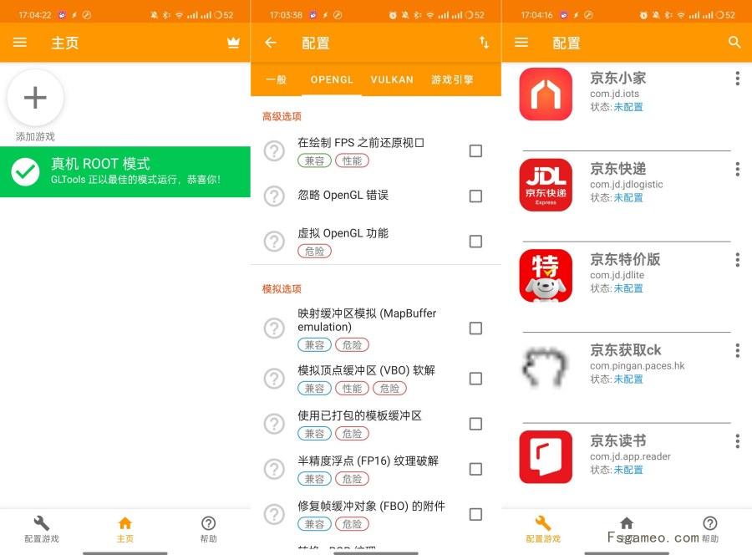Check 使用已打包的模板缓冲区 box
This screenshot has width=752, height=560.
[475, 424]
